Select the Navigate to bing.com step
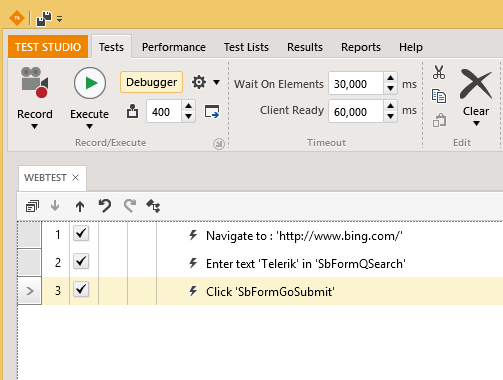503x380 pixels. [304, 236]
